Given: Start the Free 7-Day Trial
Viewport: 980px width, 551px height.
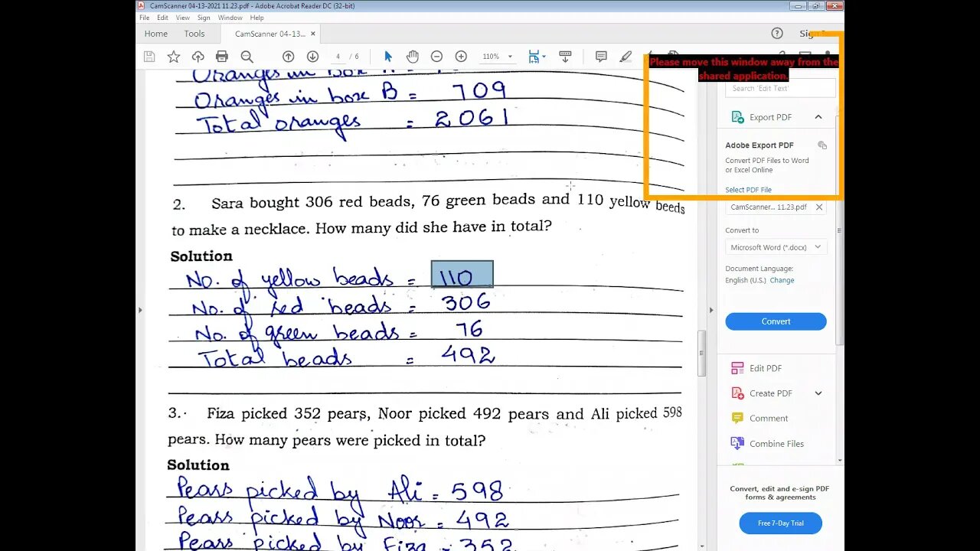Looking at the screenshot, I should (781, 523).
